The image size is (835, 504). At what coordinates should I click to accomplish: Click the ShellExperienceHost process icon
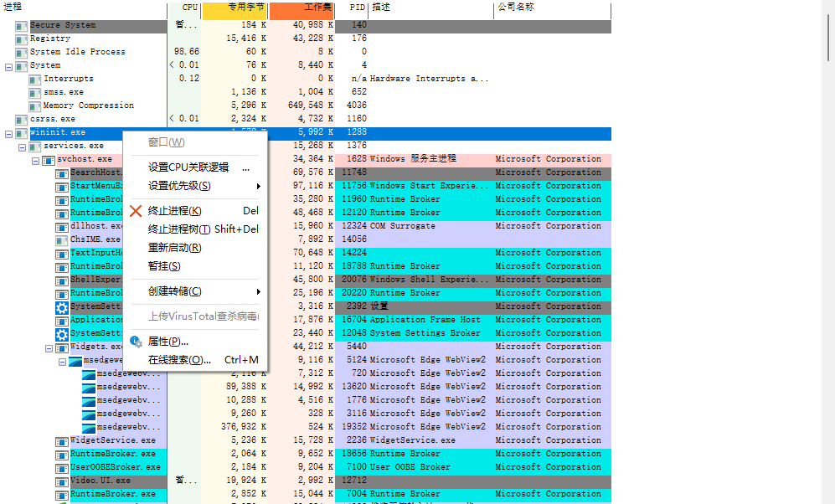[x=61, y=279]
